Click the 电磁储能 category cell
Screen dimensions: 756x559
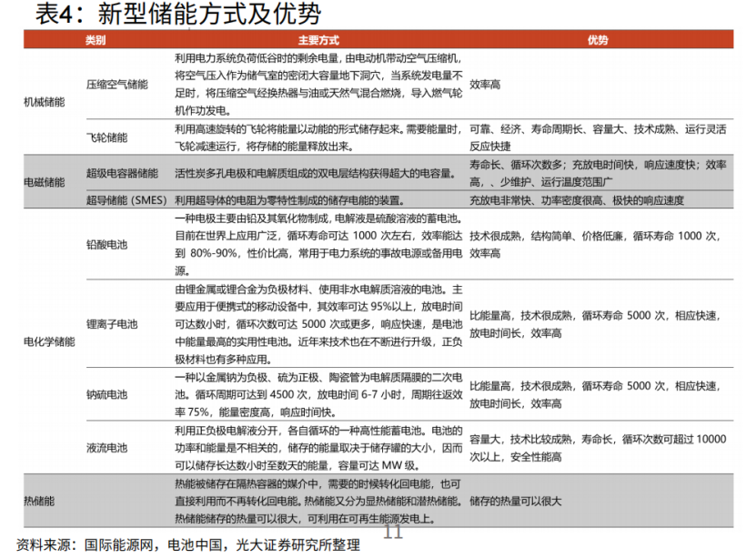(x=44, y=182)
